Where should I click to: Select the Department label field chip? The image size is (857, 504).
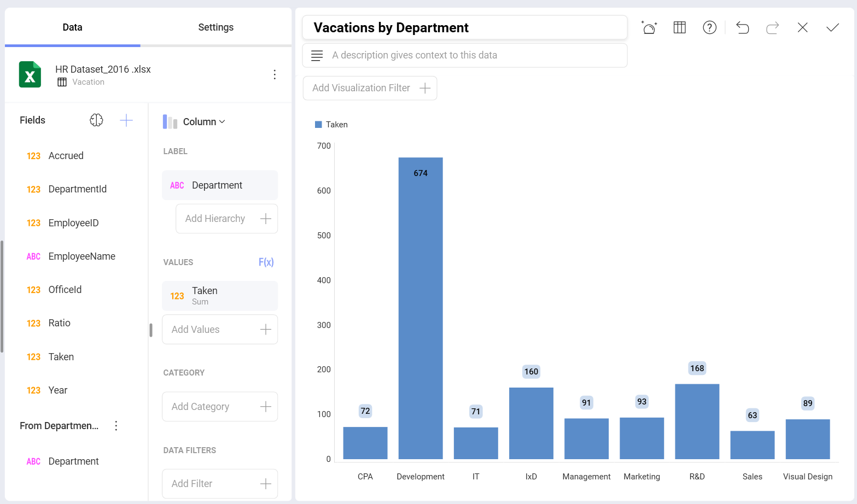point(220,185)
